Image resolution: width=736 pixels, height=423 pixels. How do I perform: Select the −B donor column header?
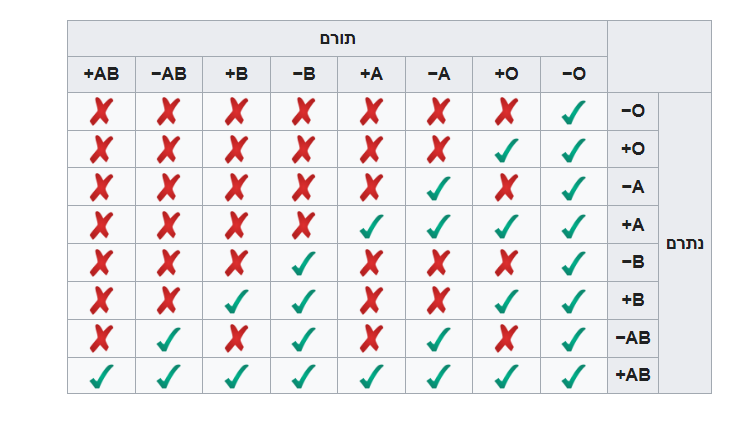303,74
